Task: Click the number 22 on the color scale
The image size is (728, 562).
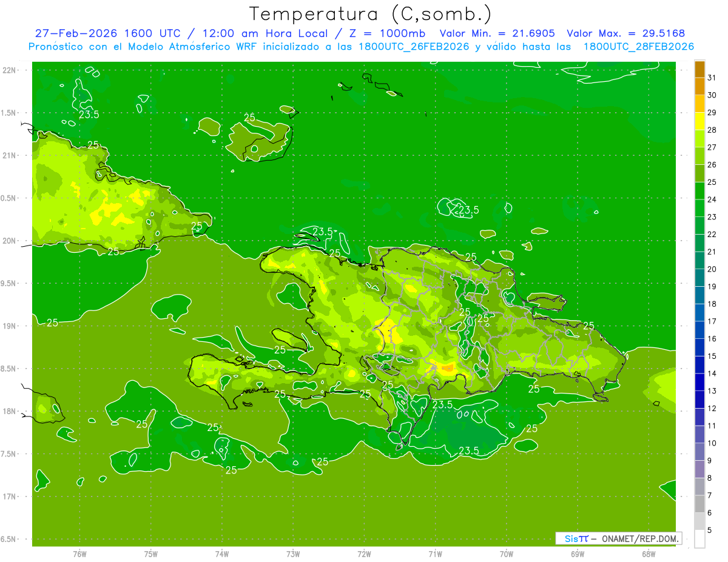Action: pyautogui.click(x=712, y=234)
